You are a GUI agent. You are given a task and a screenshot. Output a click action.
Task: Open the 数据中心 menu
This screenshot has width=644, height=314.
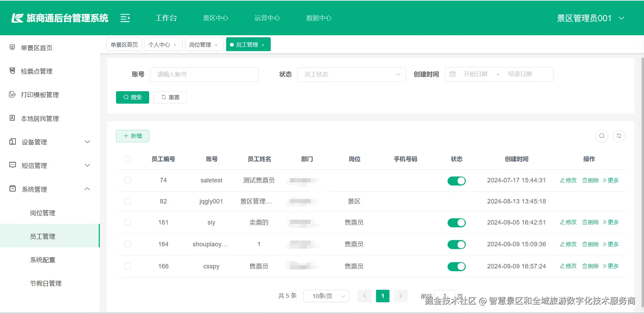pos(318,18)
